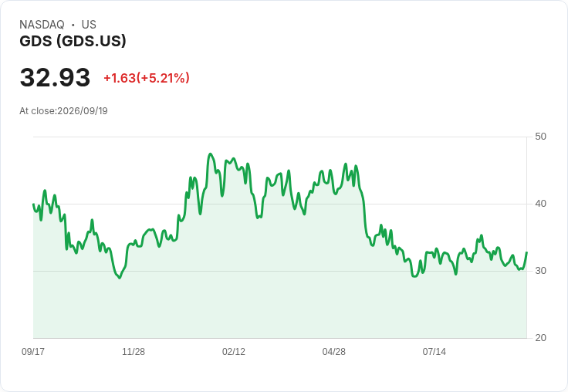Click the 20 price axis label

pos(540,338)
